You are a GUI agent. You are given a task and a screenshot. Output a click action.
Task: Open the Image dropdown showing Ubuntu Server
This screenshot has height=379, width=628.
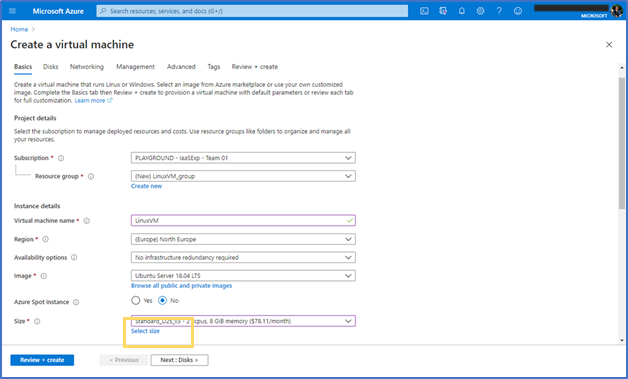point(243,276)
